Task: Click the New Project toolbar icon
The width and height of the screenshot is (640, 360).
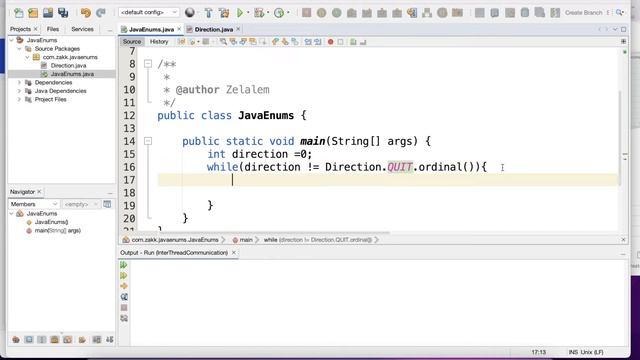Action: (33, 13)
